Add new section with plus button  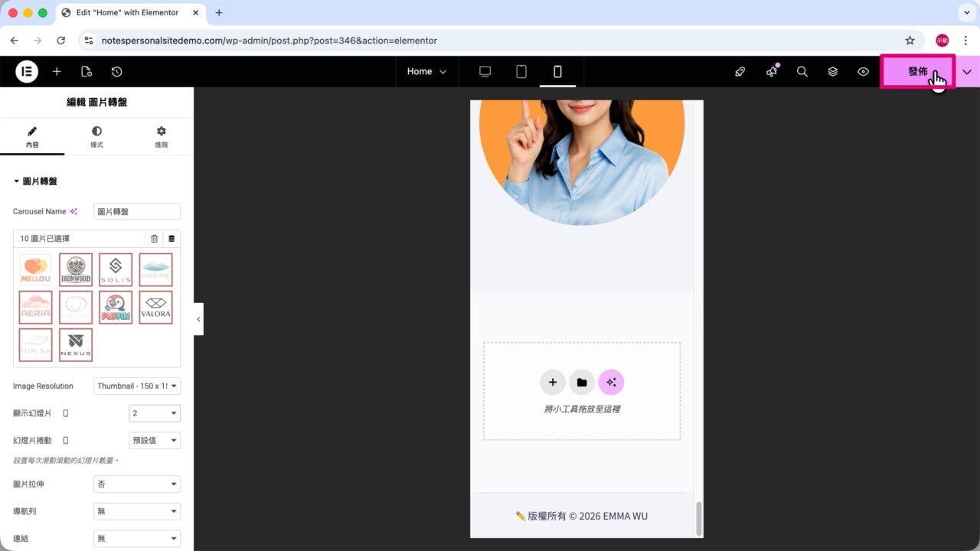[552, 382]
